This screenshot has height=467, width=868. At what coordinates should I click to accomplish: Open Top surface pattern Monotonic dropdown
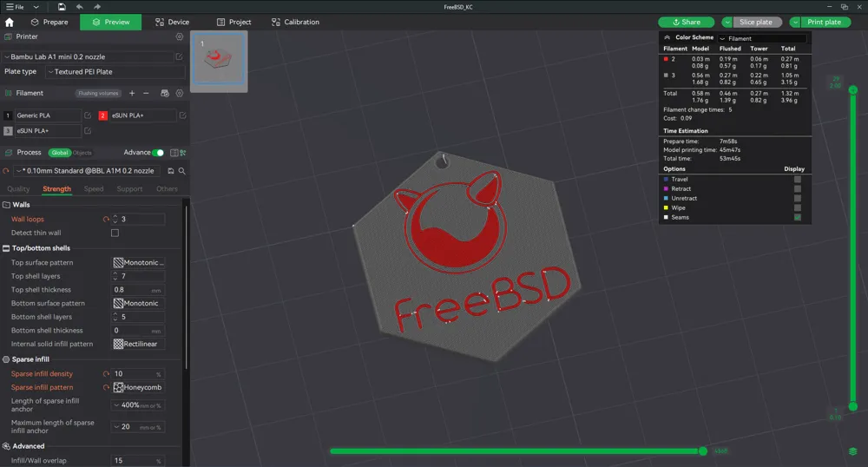click(x=138, y=263)
